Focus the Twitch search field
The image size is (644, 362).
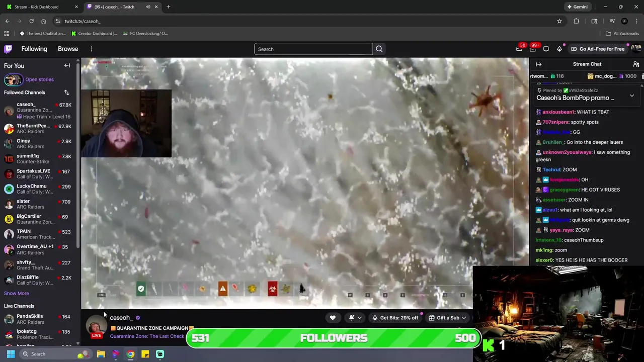coord(313,49)
